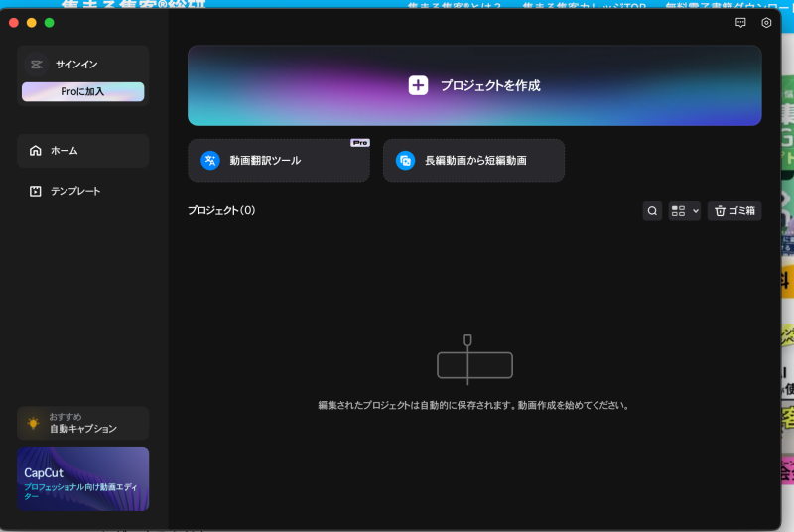Launch the 長編動画から短編動画 tool
Viewport: 794px width, 532px height.
pos(473,160)
